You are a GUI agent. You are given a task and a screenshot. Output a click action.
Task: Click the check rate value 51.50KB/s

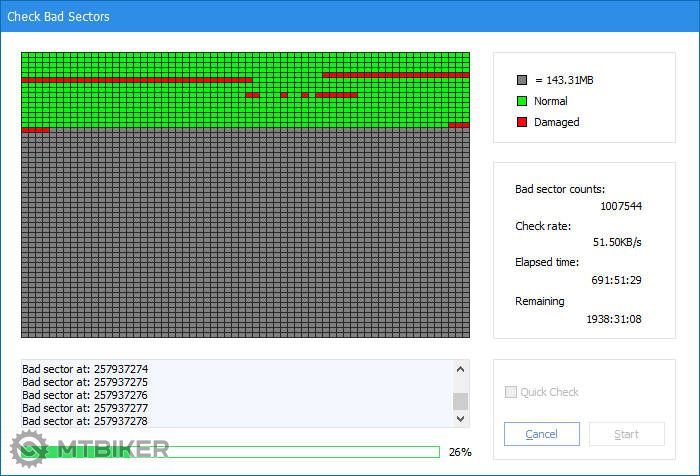coord(615,243)
